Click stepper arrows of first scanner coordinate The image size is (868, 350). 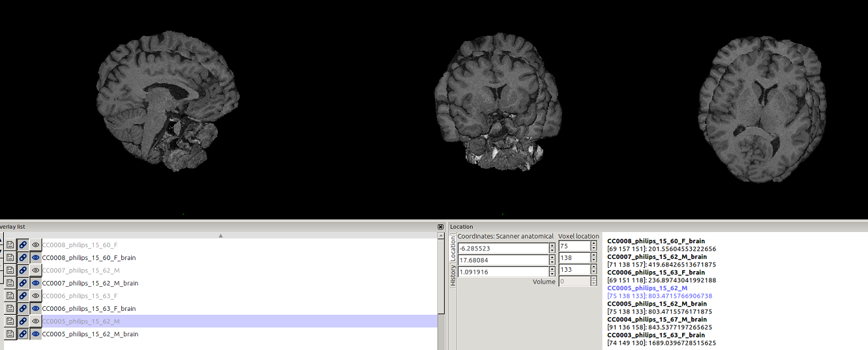552,248
